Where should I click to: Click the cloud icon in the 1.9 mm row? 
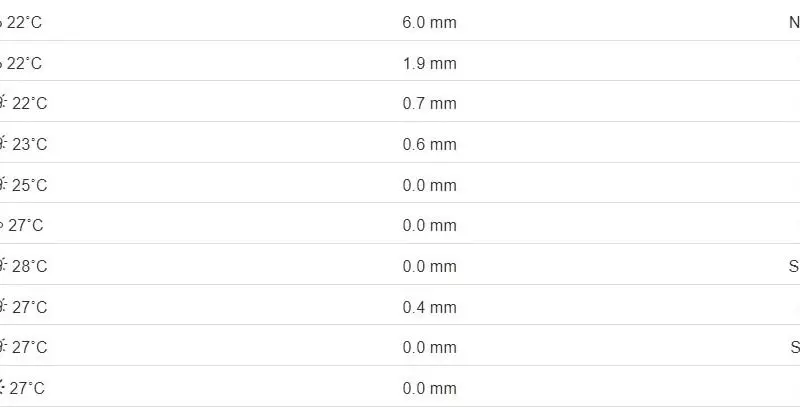point(1,63)
